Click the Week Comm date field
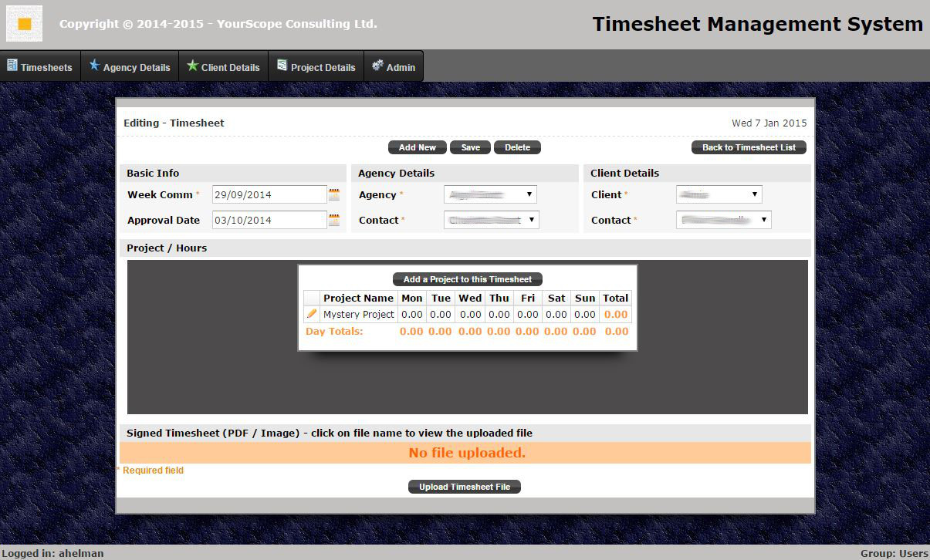The height and width of the screenshot is (560, 930). 269,194
